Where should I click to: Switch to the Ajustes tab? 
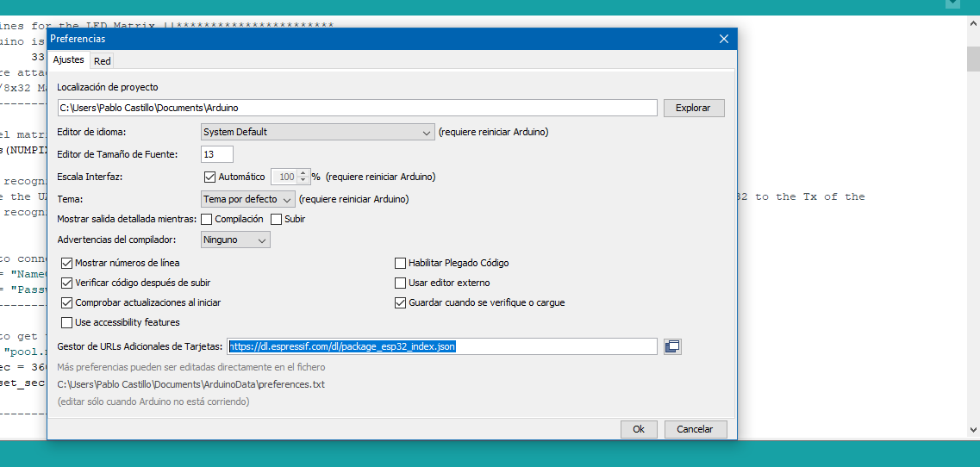[69, 60]
